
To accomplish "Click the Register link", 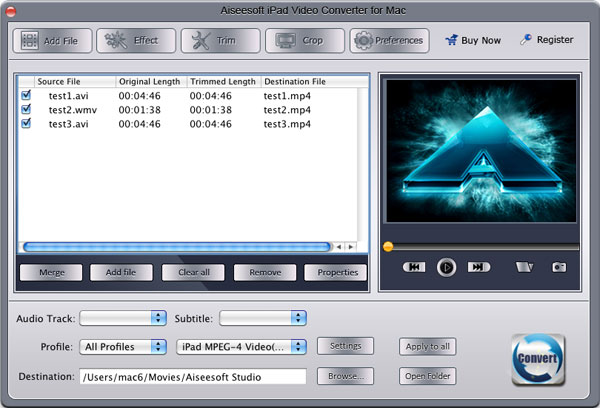I will (x=547, y=39).
